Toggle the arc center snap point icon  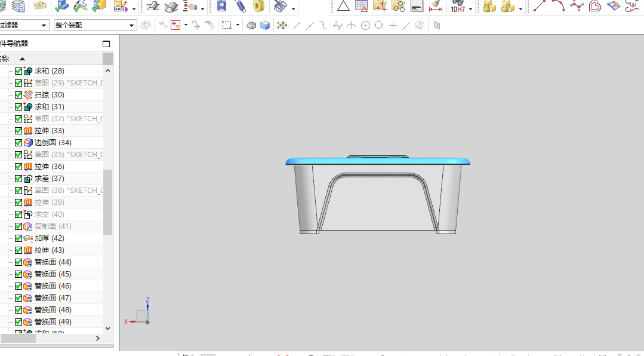click(x=365, y=26)
